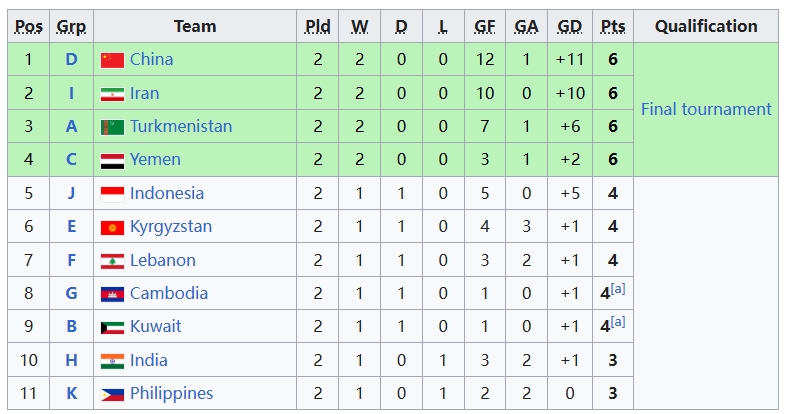Open the Kuwait team link
Viewport: 786px width, 414px height.
pyautogui.click(x=155, y=326)
